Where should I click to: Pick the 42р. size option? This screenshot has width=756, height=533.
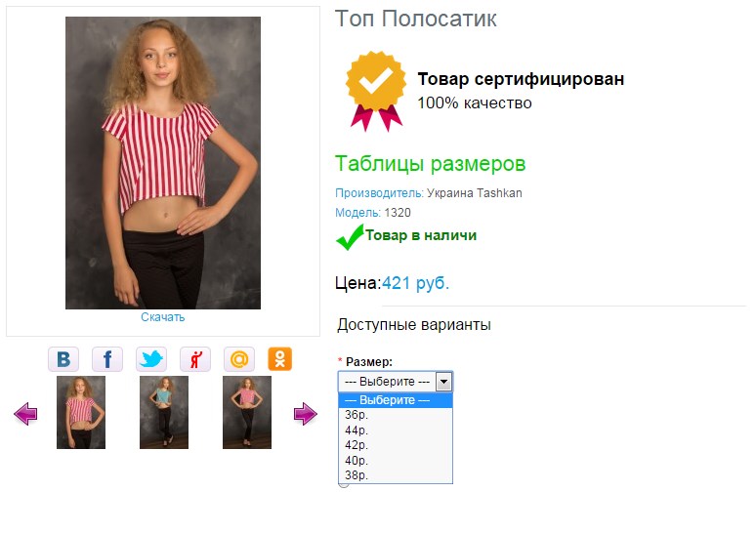pyautogui.click(x=356, y=445)
